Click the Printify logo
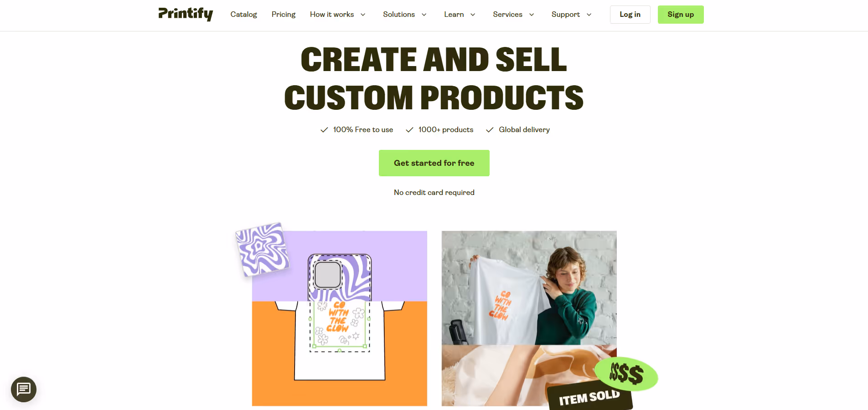 pyautogui.click(x=186, y=14)
